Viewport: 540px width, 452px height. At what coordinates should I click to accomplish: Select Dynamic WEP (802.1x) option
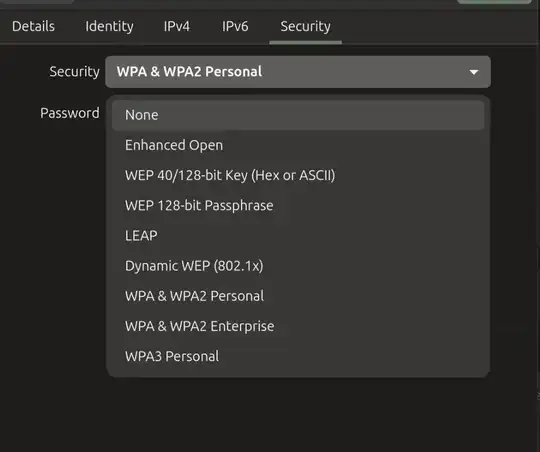point(298,266)
